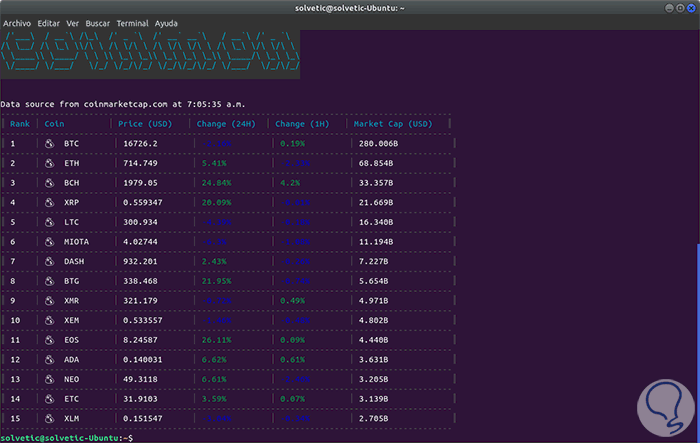Open the Buscar menu
The height and width of the screenshot is (443, 700).
pyautogui.click(x=97, y=23)
